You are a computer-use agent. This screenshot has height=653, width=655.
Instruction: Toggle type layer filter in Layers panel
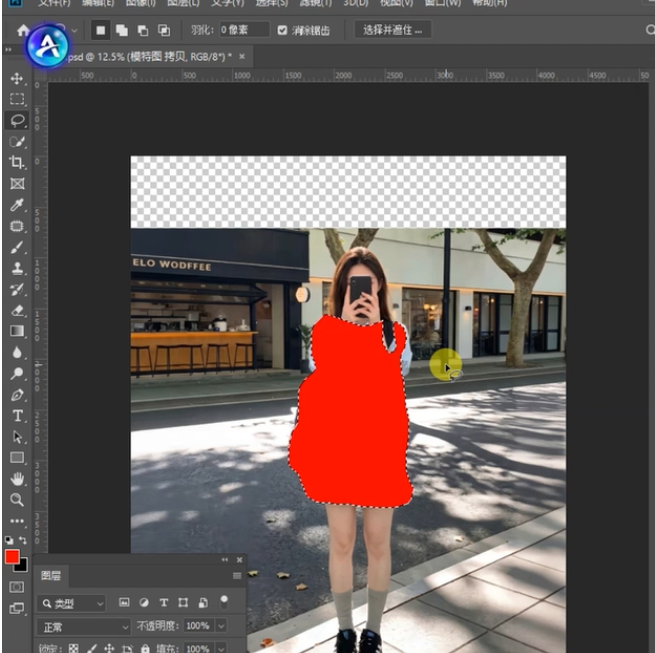[164, 602]
